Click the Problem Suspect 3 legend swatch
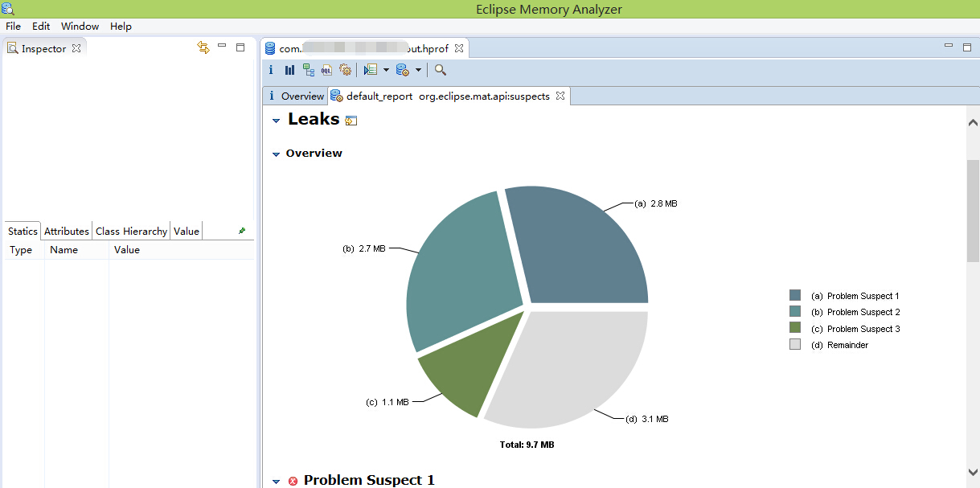The height and width of the screenshot is (488, 980). 795,328
